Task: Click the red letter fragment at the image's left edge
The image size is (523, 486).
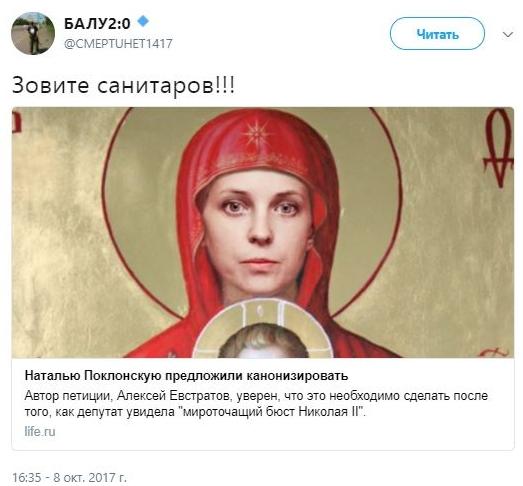Action: point(17,121)
